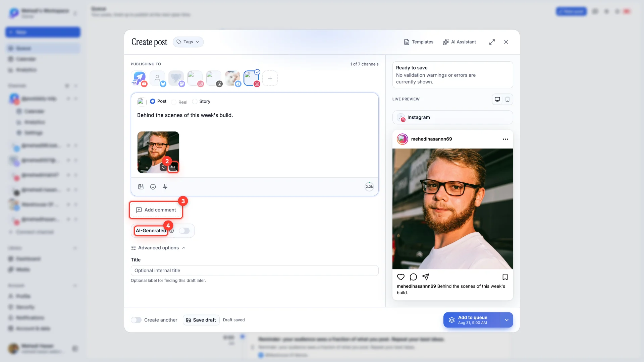Viewport: 644px width, 362px height.
Task: Open the add media image icon
Action: [x=141, y=187]
